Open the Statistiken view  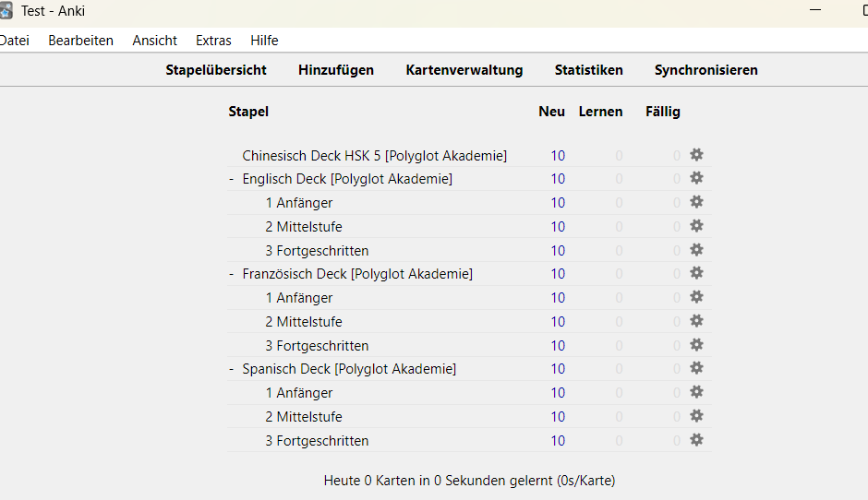(x=588, y=70)
